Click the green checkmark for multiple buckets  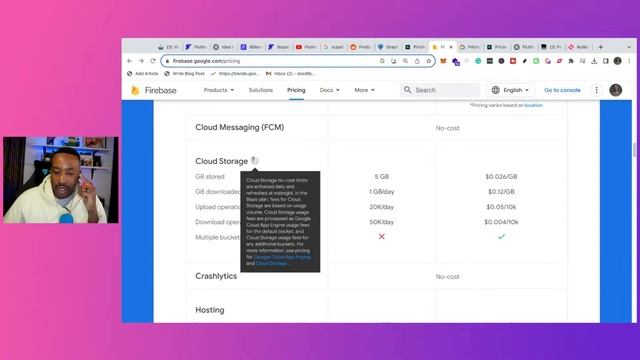pos(501,236)
